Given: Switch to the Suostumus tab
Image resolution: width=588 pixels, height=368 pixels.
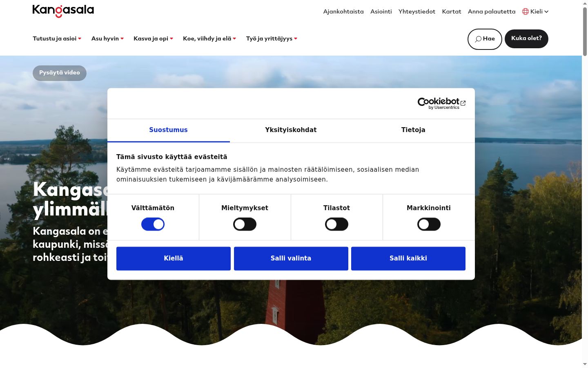Looking at the screenshot, I should pos(168,130).
